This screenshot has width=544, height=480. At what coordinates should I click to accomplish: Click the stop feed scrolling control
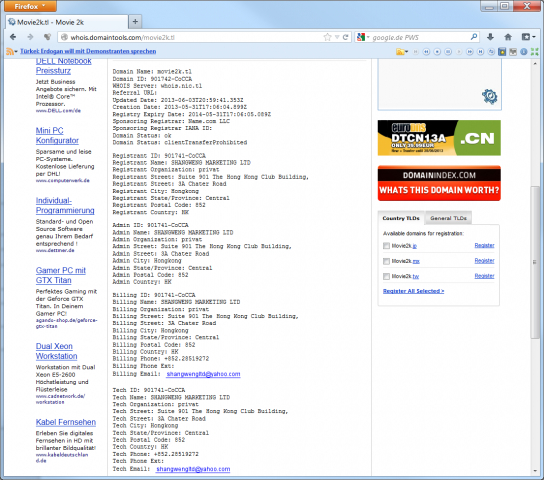point(437,52)
